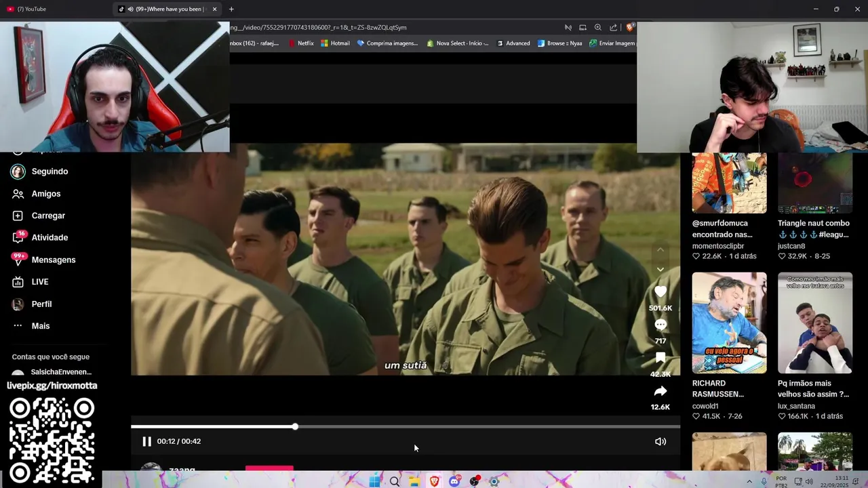This screenshot has width=868, height=488.
Task: Click the picture-in-picture icon in address bar
Action: [x=583, y=28]
